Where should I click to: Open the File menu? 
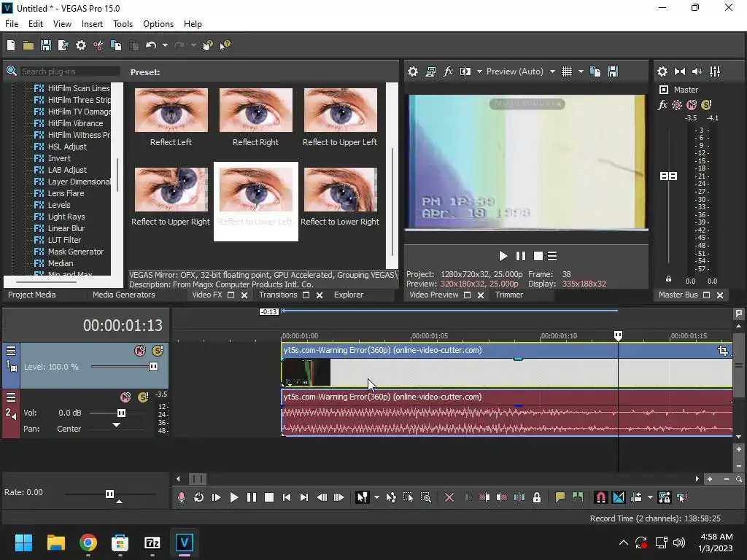click(12, 24)
